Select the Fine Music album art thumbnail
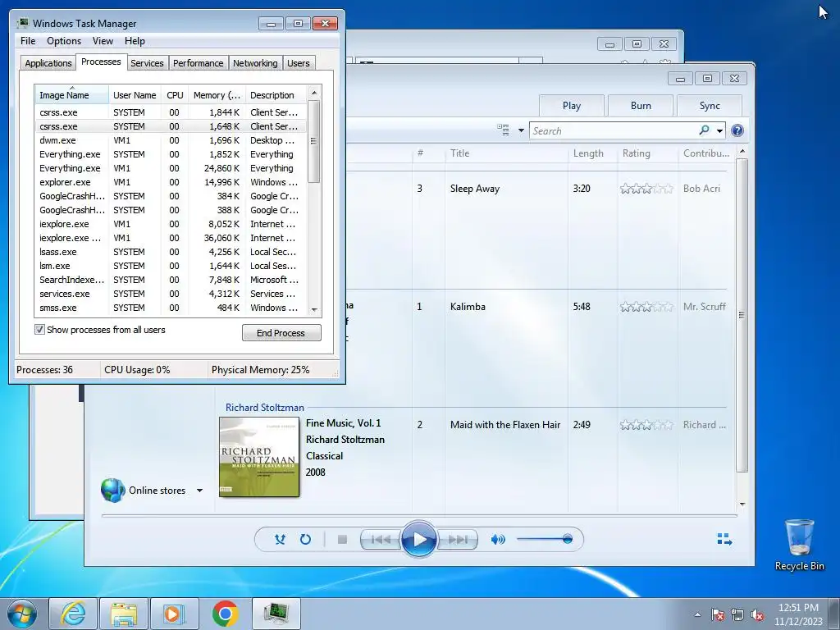840x630 pixels. (x=259, y=457)
